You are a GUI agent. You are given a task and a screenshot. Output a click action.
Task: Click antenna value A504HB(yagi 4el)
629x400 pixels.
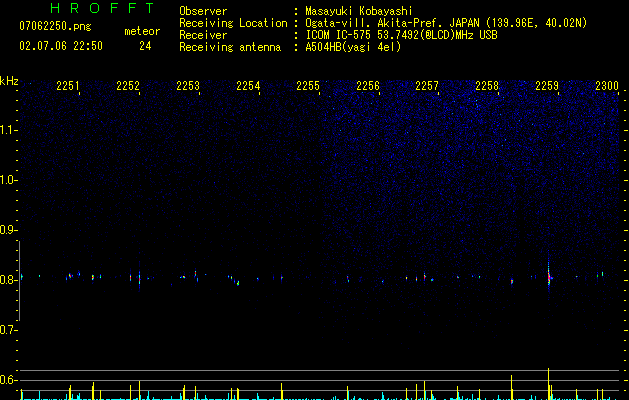point(353,47)
